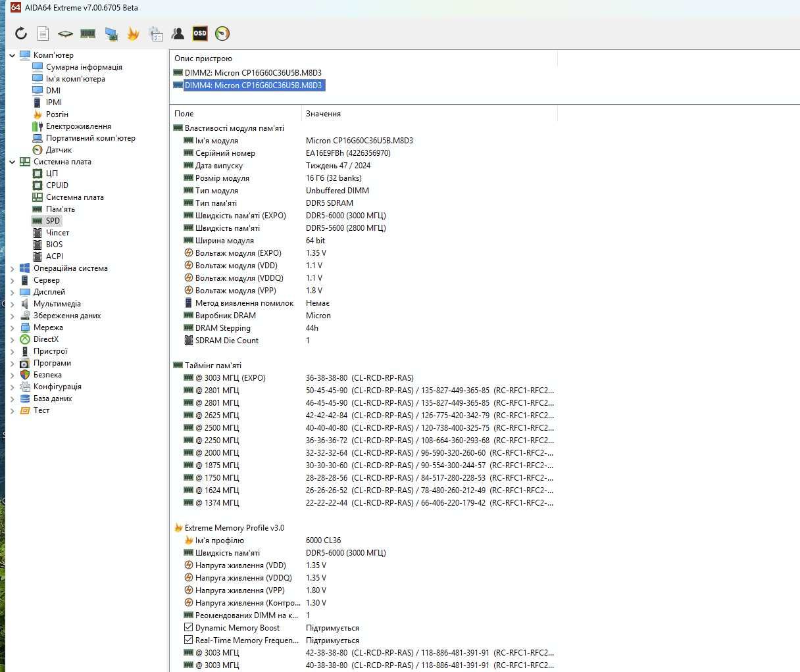
Task: Select the Пам'ять tree item
Action: [61, 209]
